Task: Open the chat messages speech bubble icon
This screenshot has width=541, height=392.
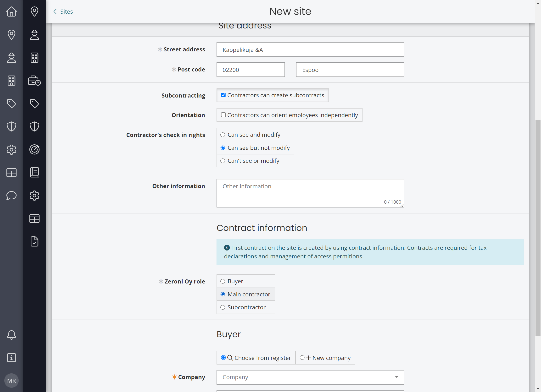Action: (x=11, y=196)
